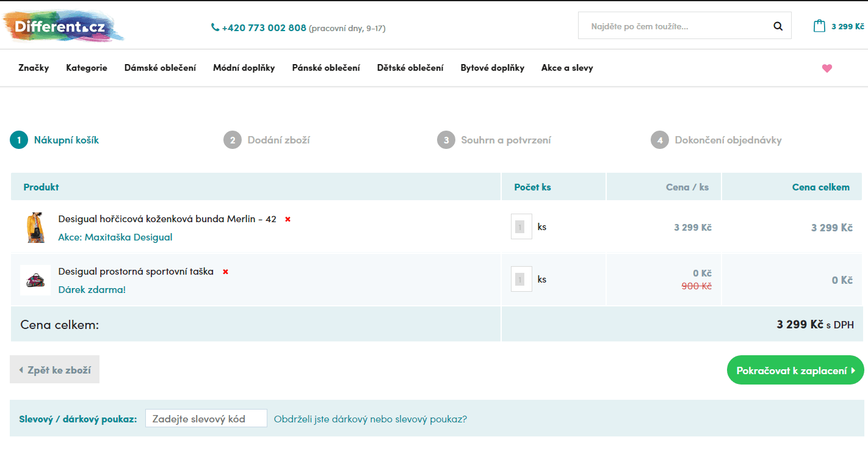The height and width of the screenshot is (459, 868).
Task: Click the 0 Kč total for the sports bag
Action: [842, 280]
